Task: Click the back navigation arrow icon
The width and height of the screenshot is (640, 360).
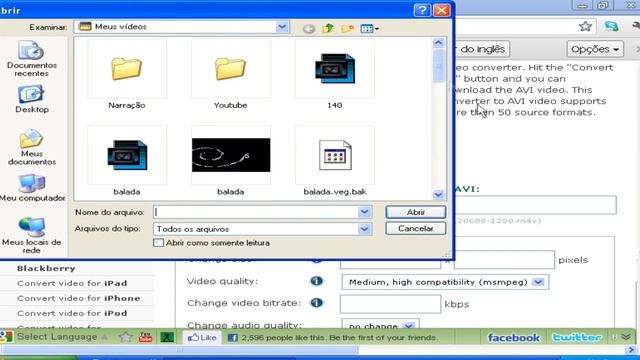Action: coord(309,29)
